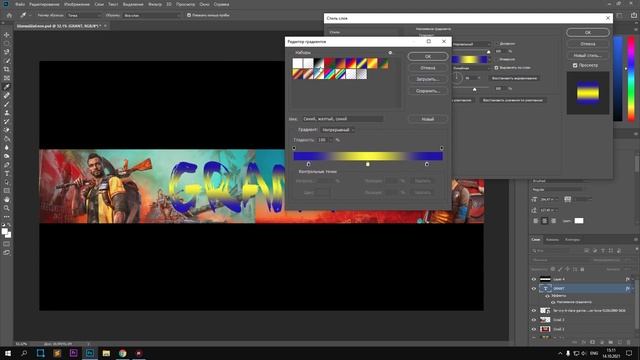Viewport: 640px width, 360px height.
Task: Select the Frame tool
Action: 7,78
